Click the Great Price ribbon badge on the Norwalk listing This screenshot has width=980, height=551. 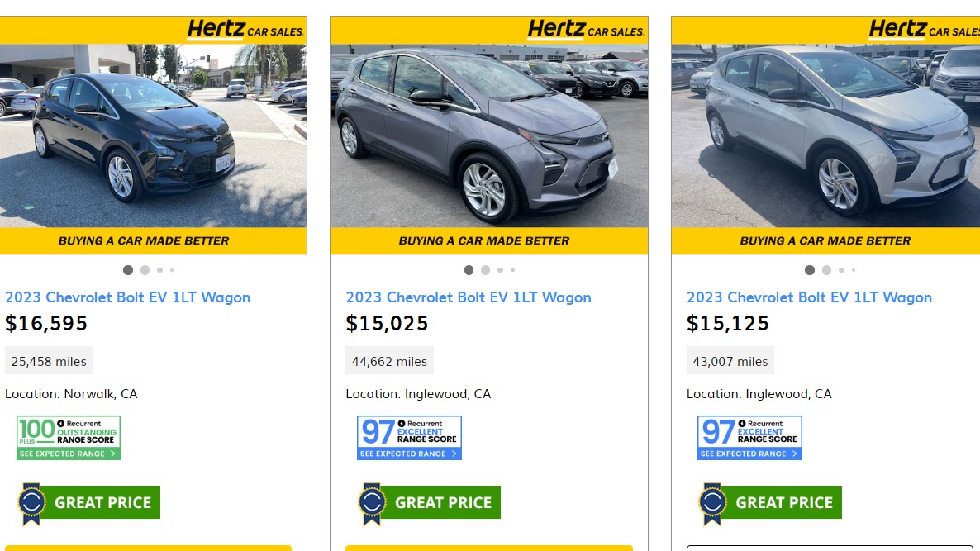coord(89,502)
